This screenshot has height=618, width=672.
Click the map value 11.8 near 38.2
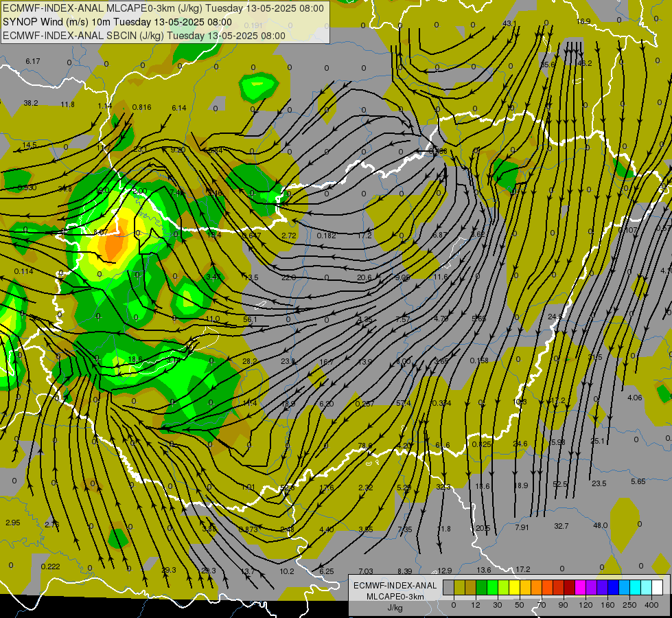(x=68, y=104)
